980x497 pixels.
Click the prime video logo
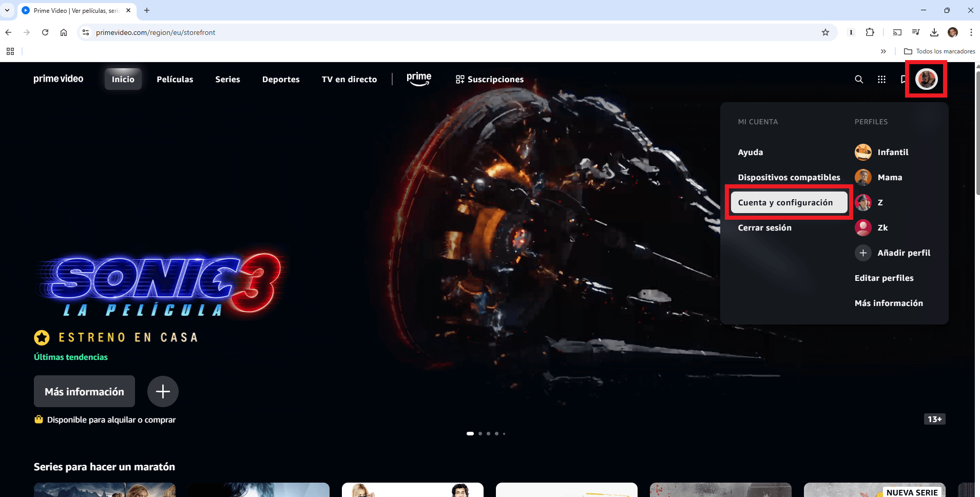(59, 79)
